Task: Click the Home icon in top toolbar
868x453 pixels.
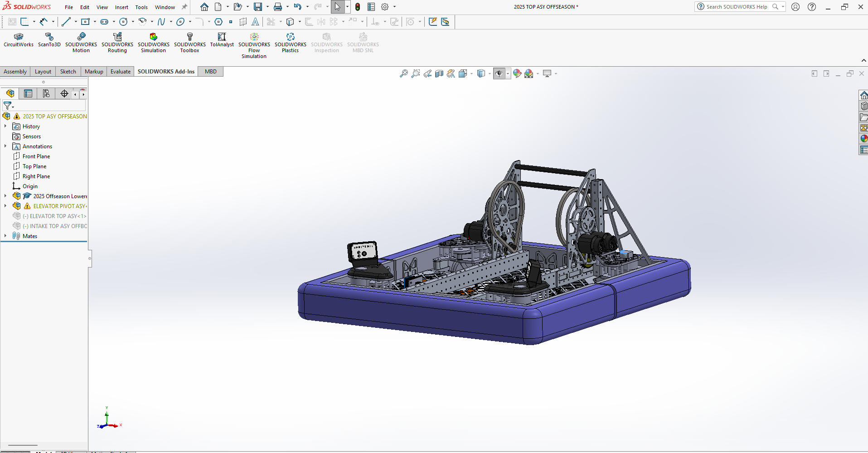Action: (x=204, y=7)
